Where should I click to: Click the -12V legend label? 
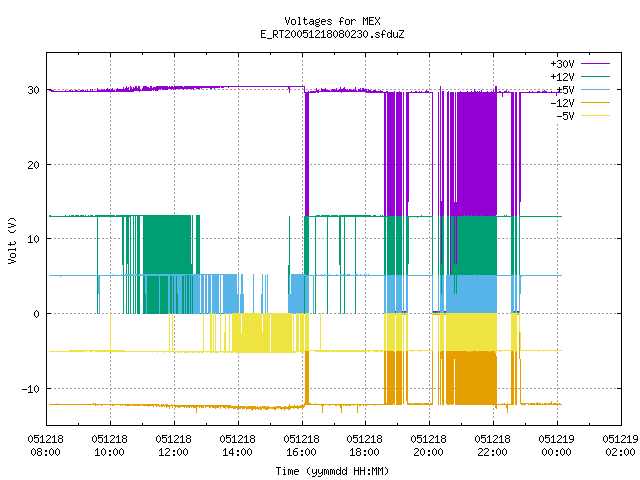(562, 103)
